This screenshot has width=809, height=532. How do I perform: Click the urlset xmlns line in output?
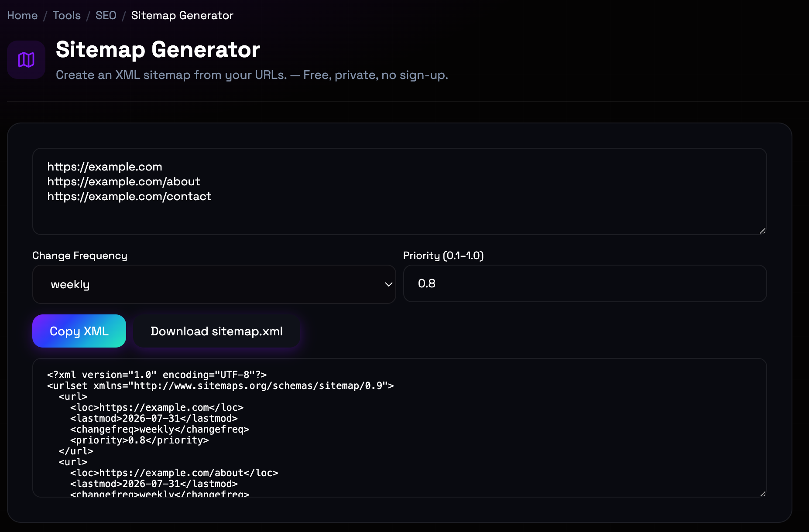tap(220, 385)
